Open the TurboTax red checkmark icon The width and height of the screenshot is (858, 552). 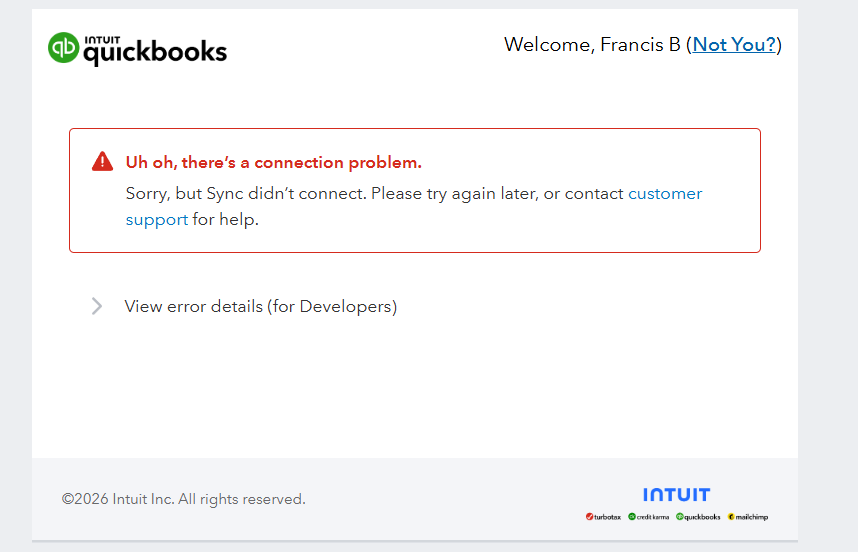click(x=590, y=517)
